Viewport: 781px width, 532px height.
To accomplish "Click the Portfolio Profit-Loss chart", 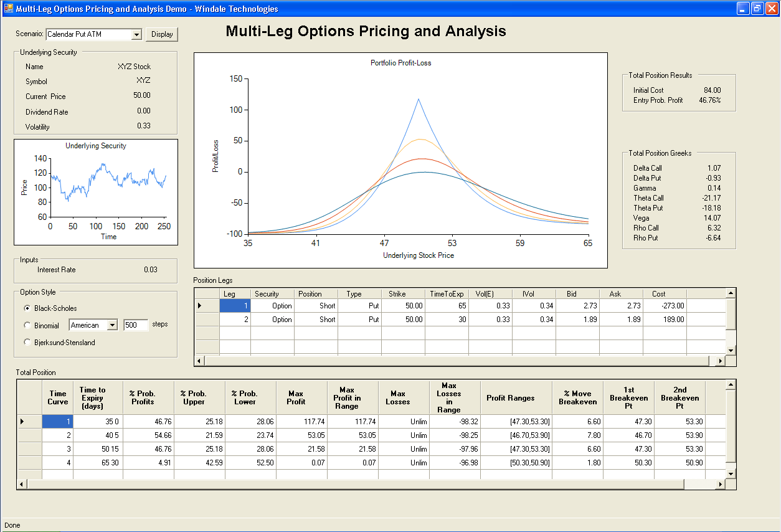I will (x=400, y=160).
